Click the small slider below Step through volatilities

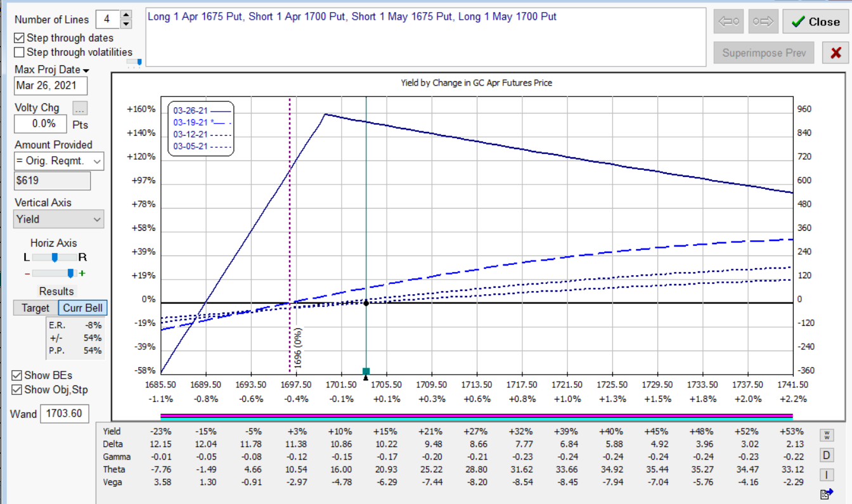pos(134,62)
